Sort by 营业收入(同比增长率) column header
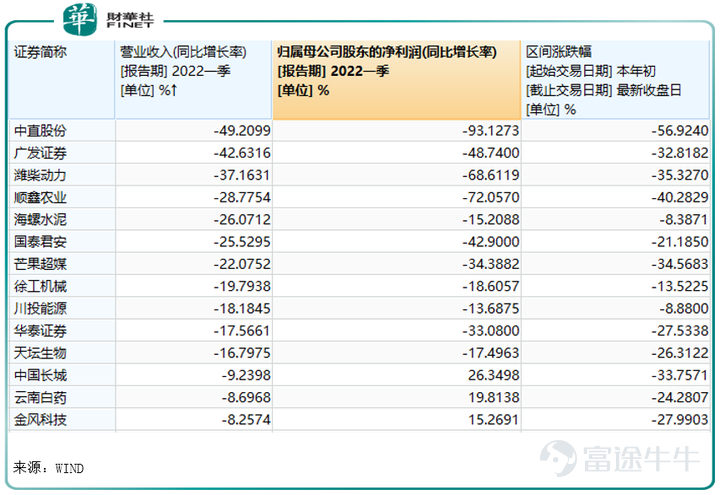Screen dimensions: 720x495 (x=194, y=80)
